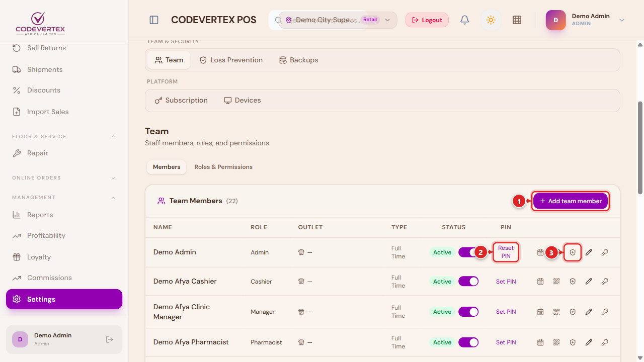Click the Codevertex logo in the sidebar
644x362 pixels.
40,23
